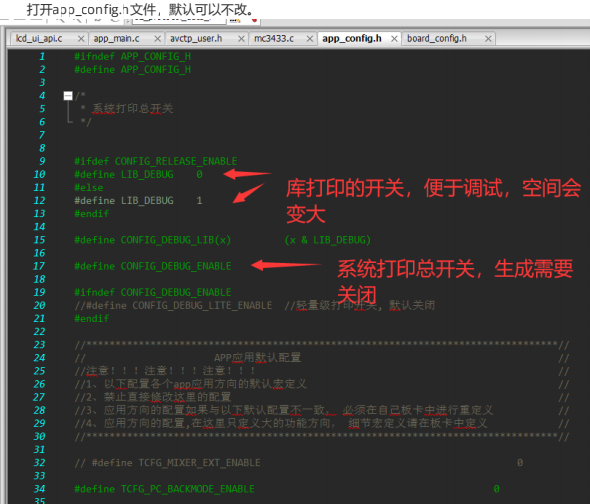Screen dimensions: 590x504
Task: Click '#endif' on line 21
Action: (92, 318)
